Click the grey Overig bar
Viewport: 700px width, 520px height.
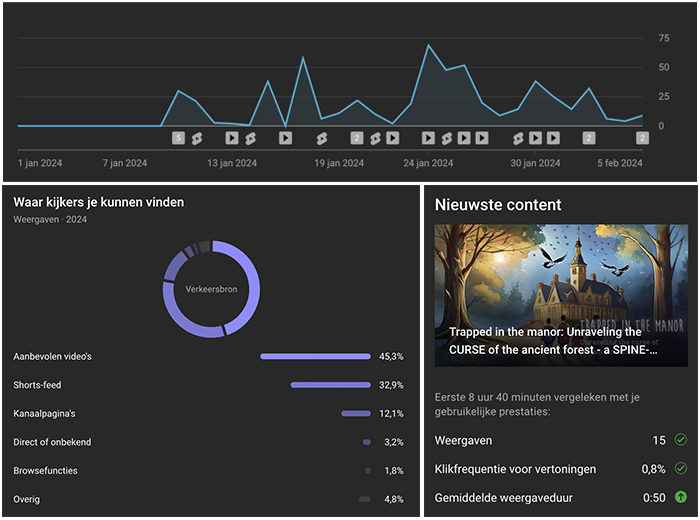[365, 499]
